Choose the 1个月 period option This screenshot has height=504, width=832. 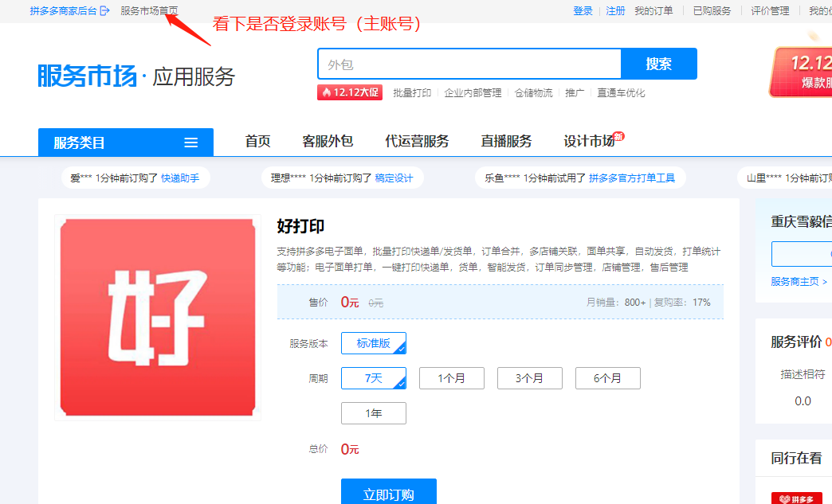(x=452, y=378)
